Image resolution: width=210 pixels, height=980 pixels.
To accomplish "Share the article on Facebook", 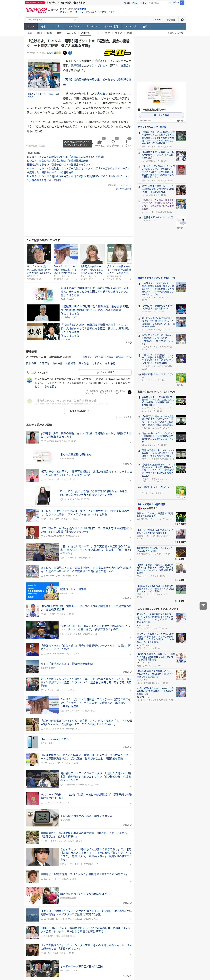I will coord(70,53).
